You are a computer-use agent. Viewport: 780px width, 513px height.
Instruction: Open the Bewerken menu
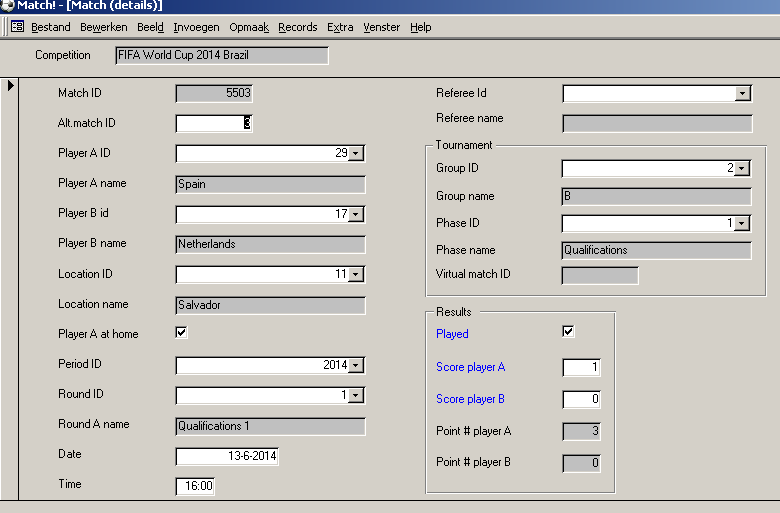click(x=103, y=27)
